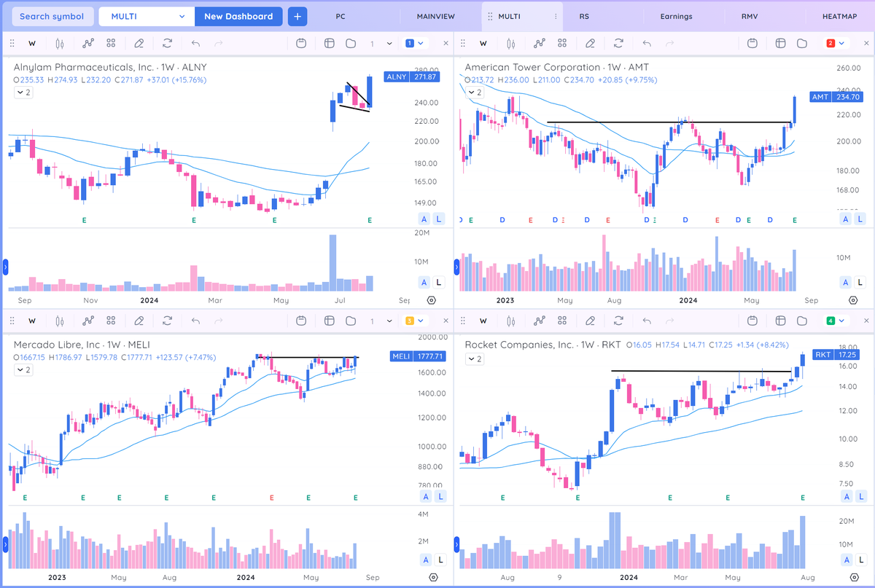
Task: Collapse indicator legend in Mercado Libre chart
Action: [x=23, y=370]
